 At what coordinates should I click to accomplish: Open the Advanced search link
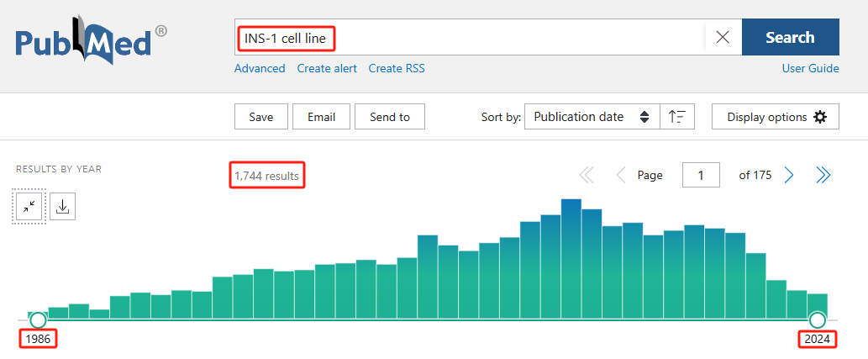point(260,69)
